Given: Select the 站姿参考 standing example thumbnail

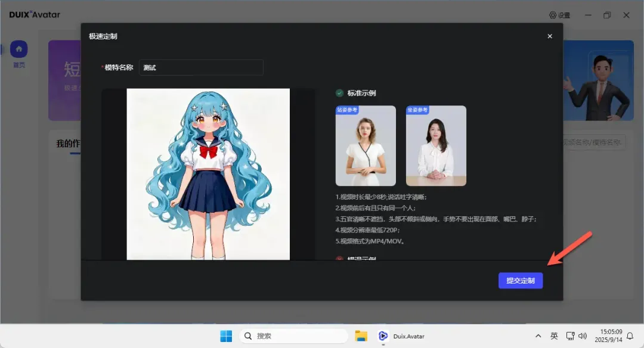Looking at the screenshot, I should coord(366,146).
